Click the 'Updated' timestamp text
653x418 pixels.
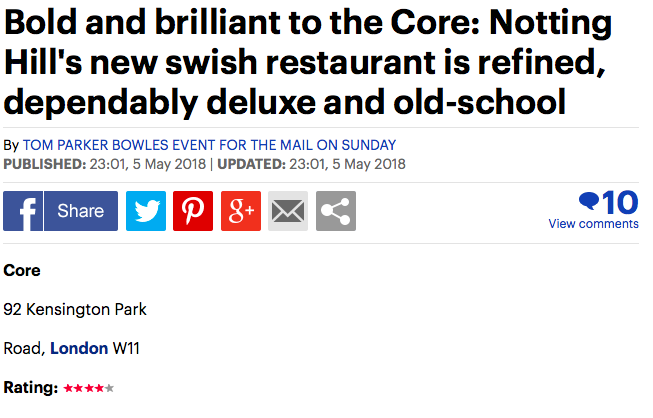[312, 164]
